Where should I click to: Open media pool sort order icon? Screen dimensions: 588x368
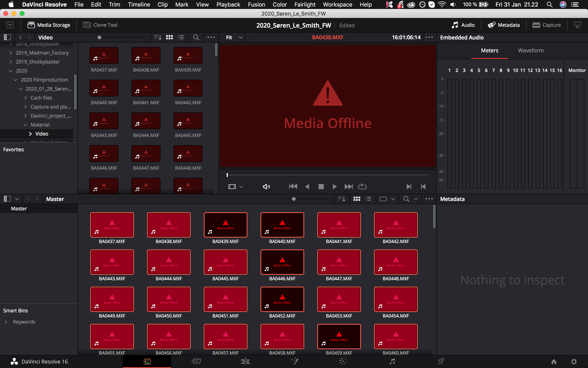click(x=342, y=199)
